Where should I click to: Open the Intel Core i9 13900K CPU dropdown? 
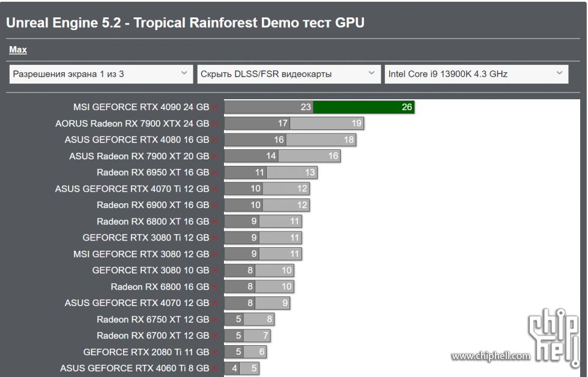[476, 74]
